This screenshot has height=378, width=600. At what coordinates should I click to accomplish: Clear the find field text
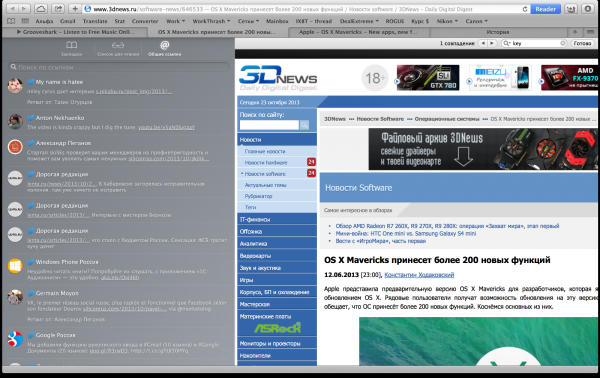(x=562, y=43)
